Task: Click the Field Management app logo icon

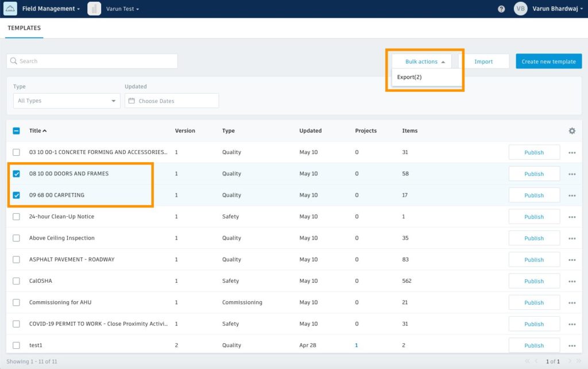Action: [x=9, y=8]
